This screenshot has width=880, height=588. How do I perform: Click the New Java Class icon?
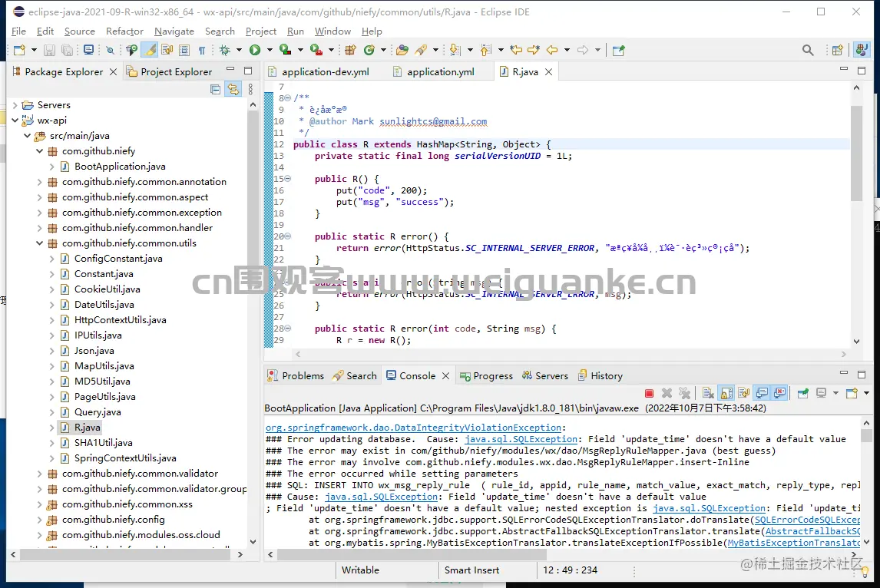pyautogui.click(x=369, y=50)
